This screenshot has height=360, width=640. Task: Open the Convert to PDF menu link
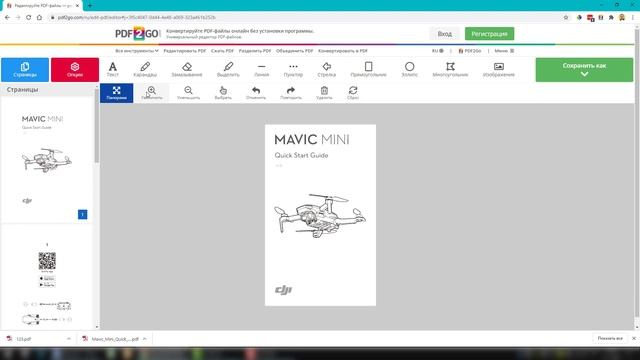point(343,51)
